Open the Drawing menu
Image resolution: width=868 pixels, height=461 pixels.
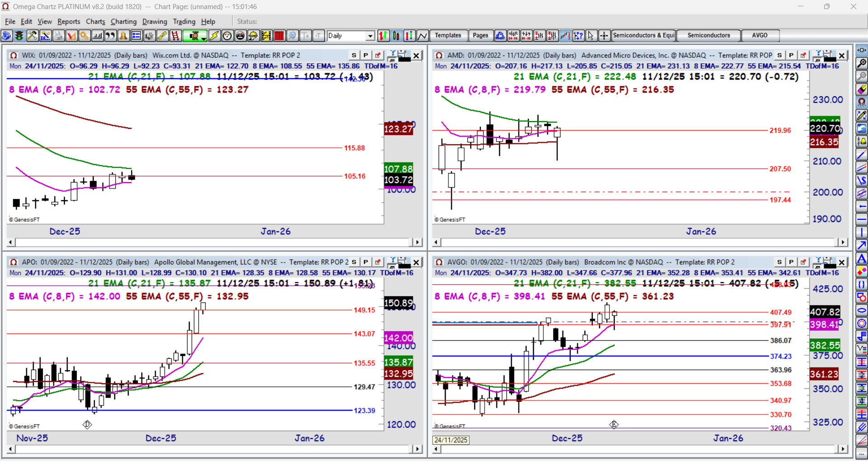155,21
